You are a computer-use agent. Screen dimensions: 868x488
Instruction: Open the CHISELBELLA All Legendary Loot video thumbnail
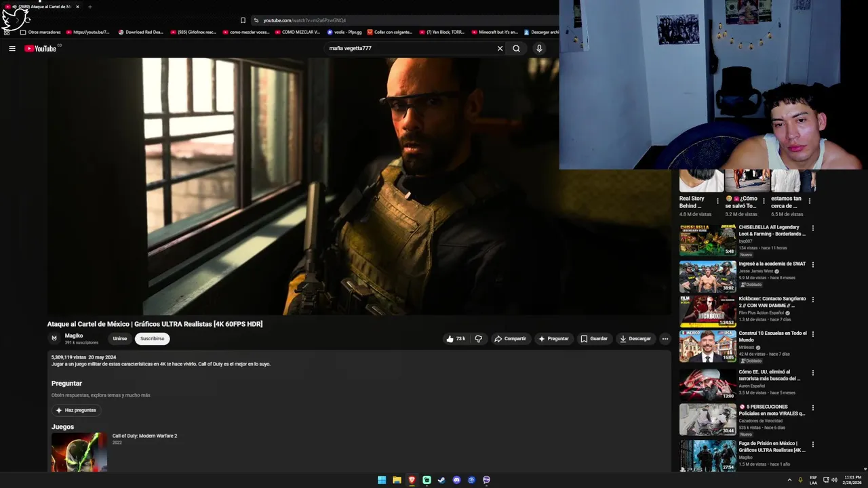pos(707,240)
